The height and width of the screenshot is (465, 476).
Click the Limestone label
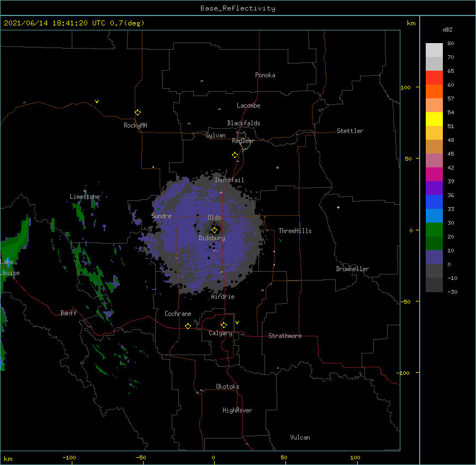84,197
